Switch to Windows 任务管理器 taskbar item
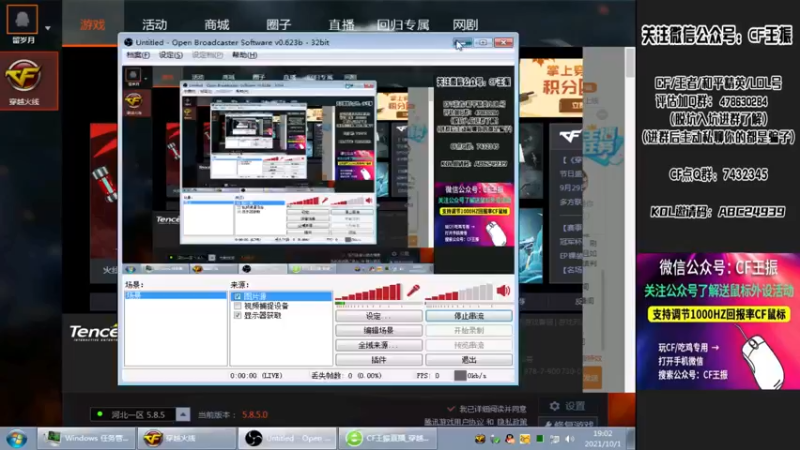 (x=86, y=438)
